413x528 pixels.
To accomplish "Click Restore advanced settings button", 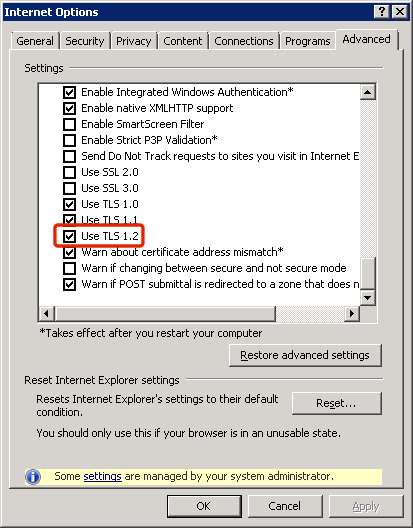I will click(x=305, y=355).
